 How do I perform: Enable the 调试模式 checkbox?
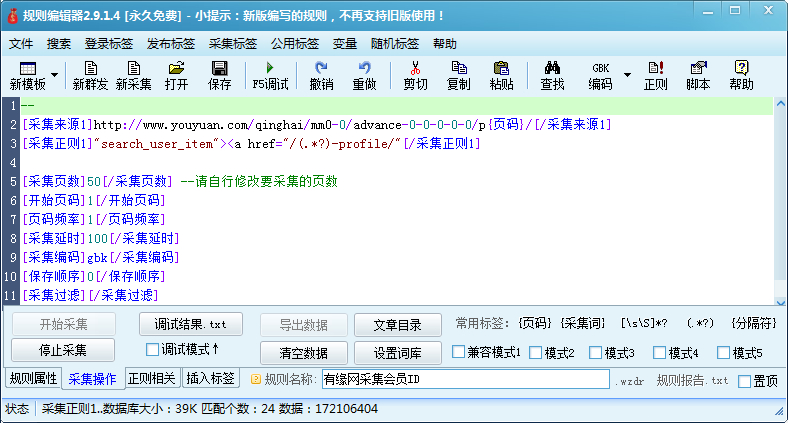coord(153,350)
